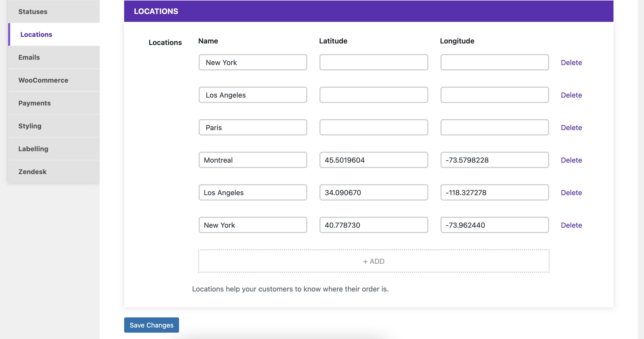This screenshot has width=644, height=339.
Task: Click the Paris longitude input field
Action: (495, 127)
